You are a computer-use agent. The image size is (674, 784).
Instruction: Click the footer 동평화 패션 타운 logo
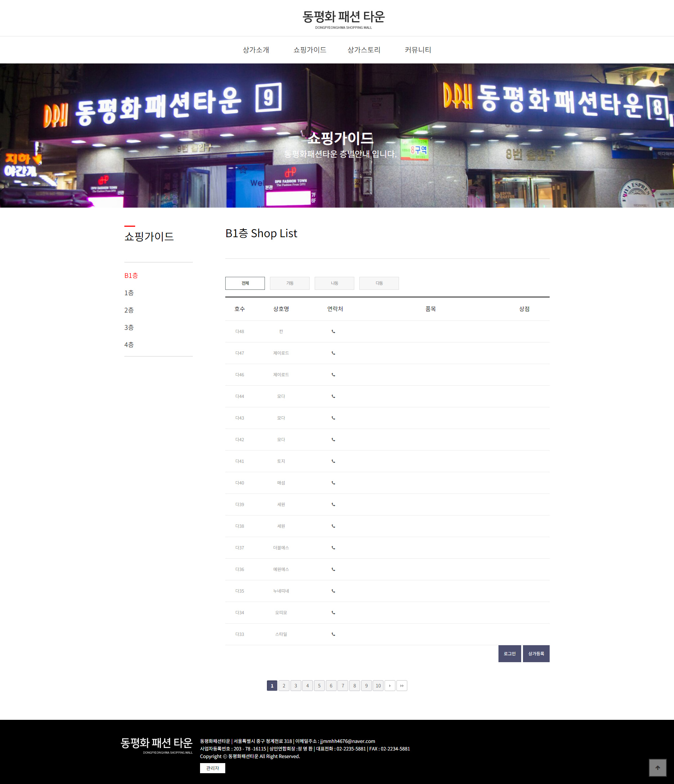(x=156, y=745)
